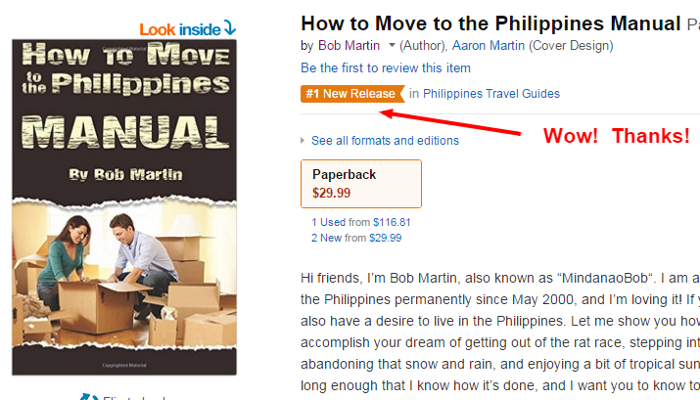Open the Look inside preview label
700x400 pixels.
click(x=180, y=29)
